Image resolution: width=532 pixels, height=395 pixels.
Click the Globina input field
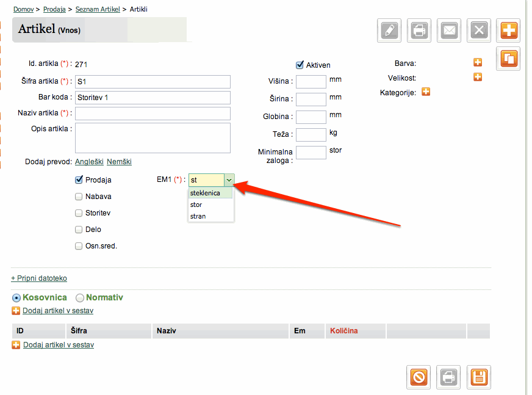point(311,117)
